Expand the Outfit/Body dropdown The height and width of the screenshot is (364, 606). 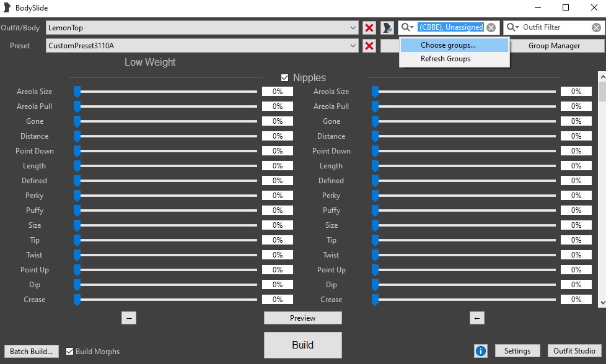[x=353, y=28]
